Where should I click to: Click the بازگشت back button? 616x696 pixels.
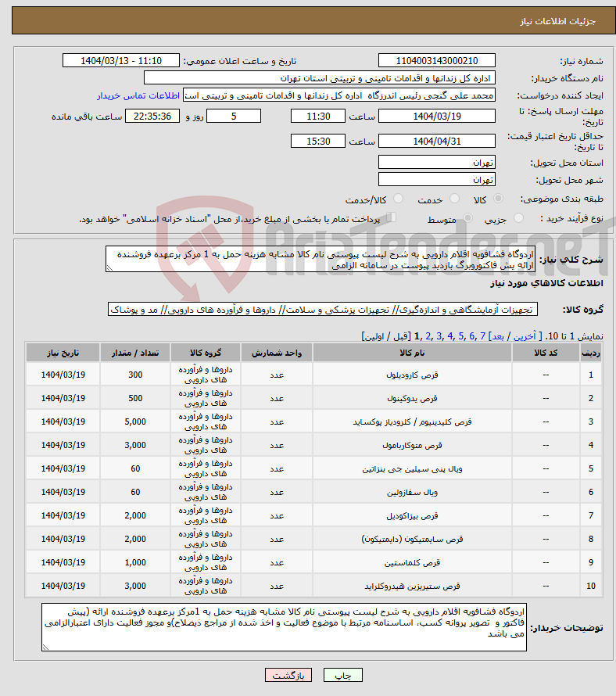coord(288,675)
